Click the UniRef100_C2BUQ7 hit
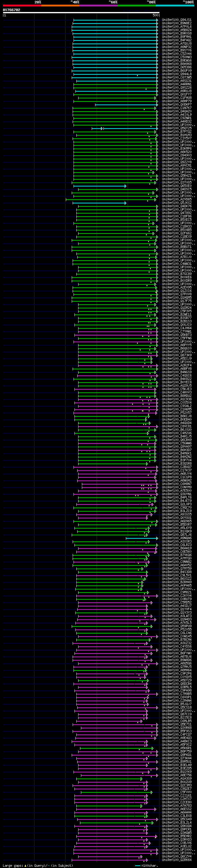 click(x=176, y=467)
